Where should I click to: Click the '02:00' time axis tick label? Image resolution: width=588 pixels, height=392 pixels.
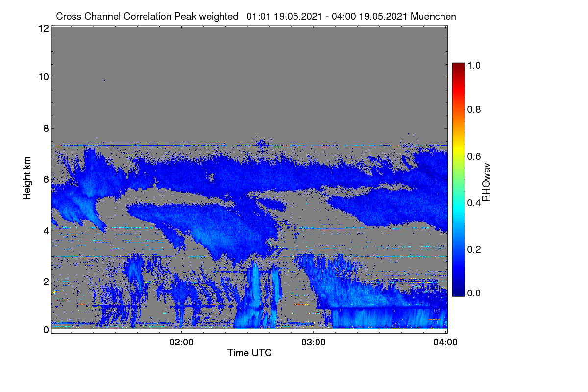181,343
